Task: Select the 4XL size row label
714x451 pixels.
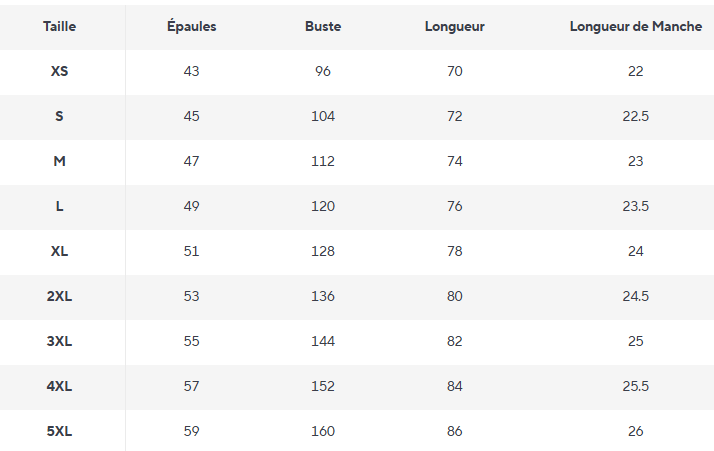Action: coord(59,386)
